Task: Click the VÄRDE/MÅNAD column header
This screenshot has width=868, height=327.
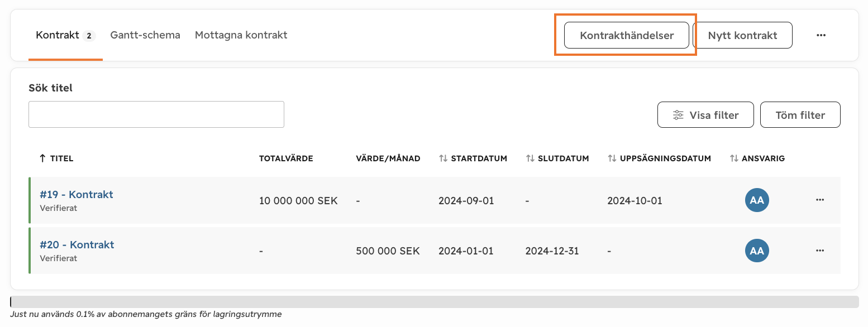Action: coord(388,158)
